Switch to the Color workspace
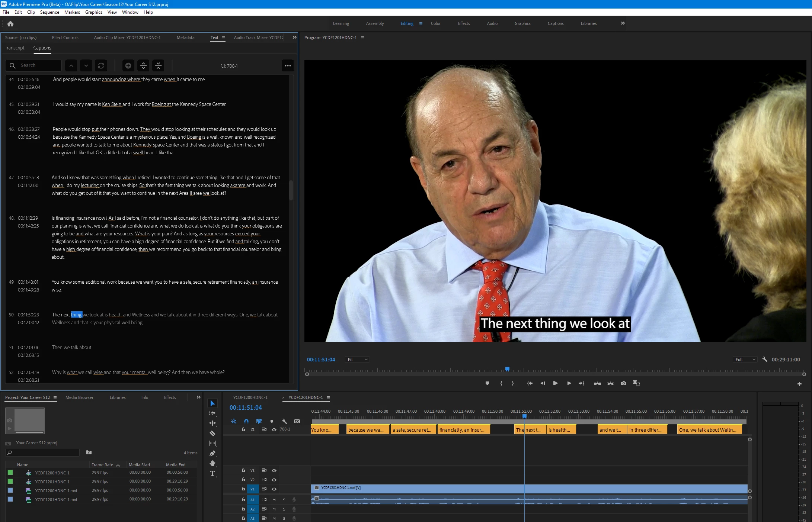Image resolution: width=812 pixels, height=522 pixels. click(x=435, y=23)
